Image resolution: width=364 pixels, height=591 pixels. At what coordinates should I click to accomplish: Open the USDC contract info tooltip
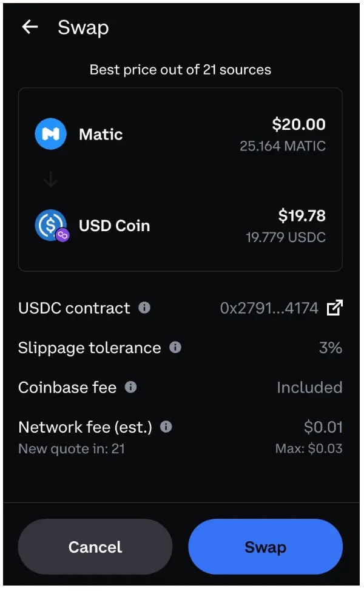pyautogui.click(x=144, y=308)
